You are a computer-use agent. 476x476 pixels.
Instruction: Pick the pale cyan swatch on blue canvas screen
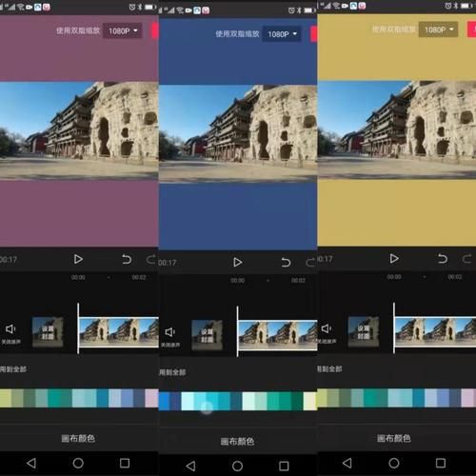[x=188, y=401]
